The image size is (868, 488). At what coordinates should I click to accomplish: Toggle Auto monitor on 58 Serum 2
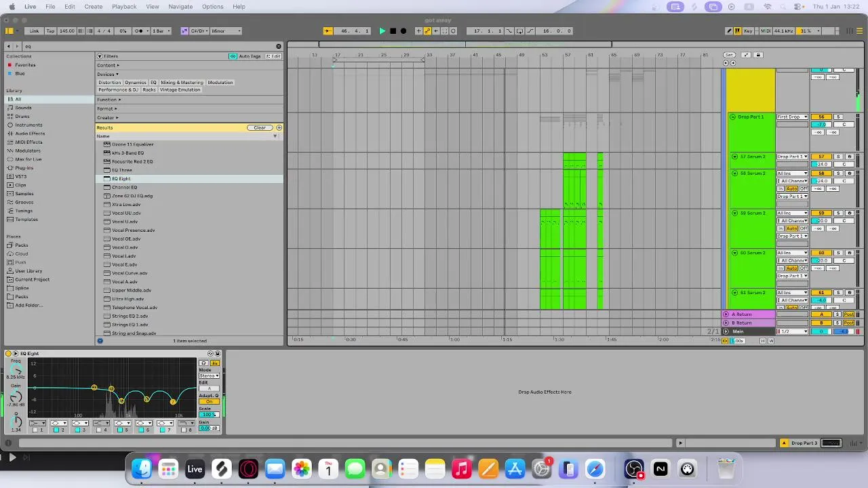(x=792, y=188)
